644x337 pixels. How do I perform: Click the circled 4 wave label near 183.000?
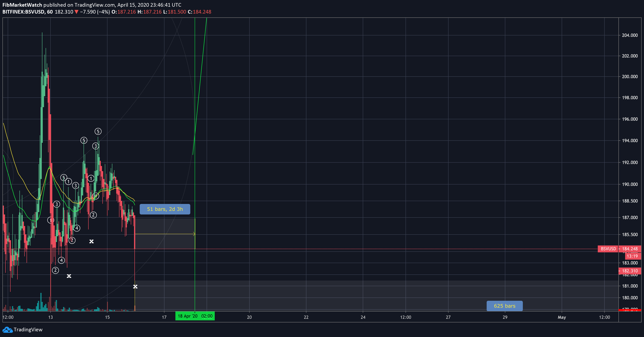(61, 260)
